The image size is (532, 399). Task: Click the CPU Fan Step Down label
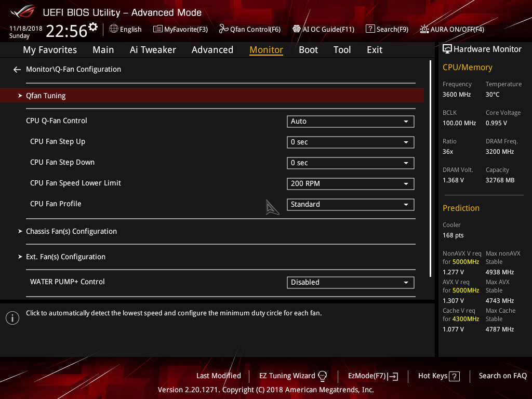click(x=62, y=163)
